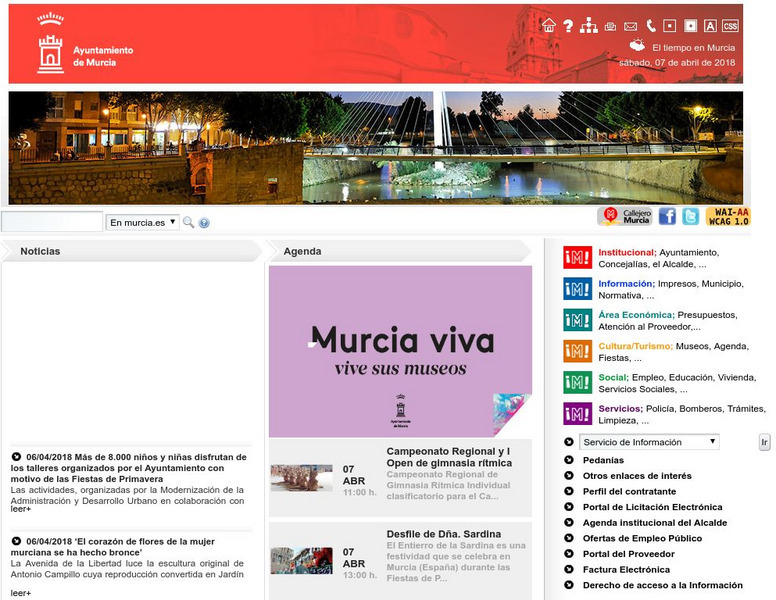This screenshot has width=776, height=600.
Task: Open the Murcia viva museos banner
Action: click(x=400, y=351)
